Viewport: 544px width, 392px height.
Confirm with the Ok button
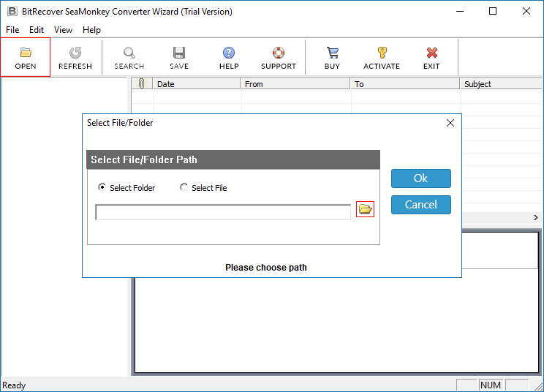pos(421,178)
